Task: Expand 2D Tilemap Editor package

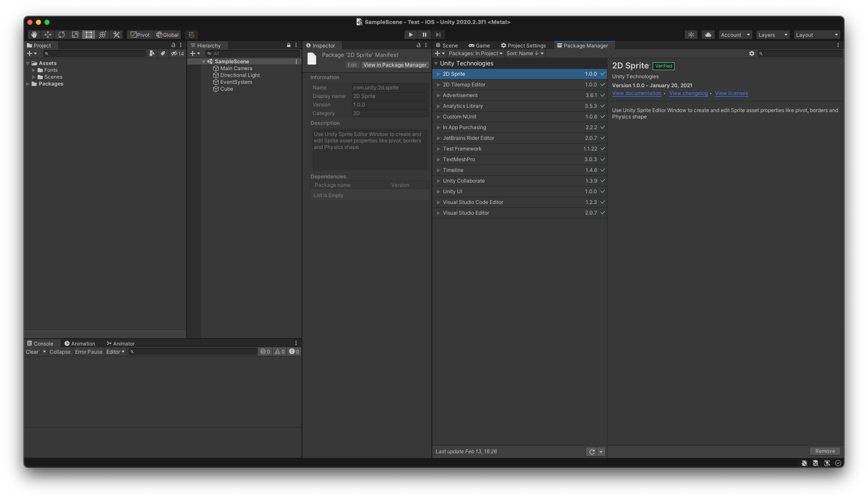Action: point(438,85)
